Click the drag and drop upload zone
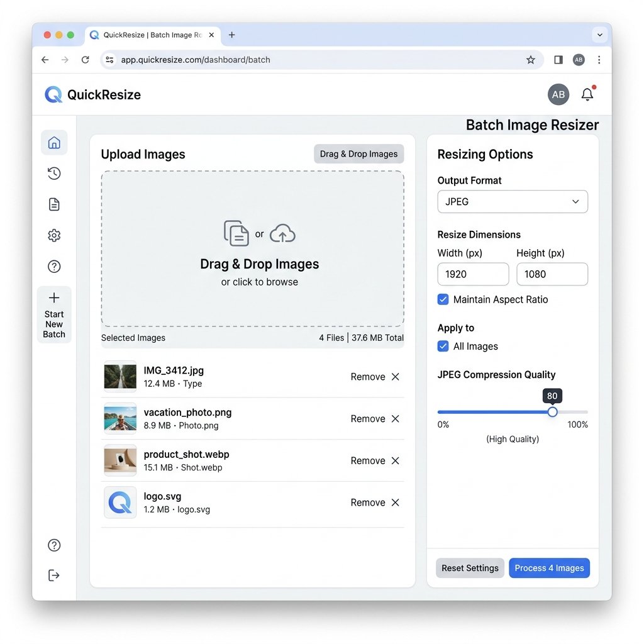 pyautogui.click(x=253, y=249)
